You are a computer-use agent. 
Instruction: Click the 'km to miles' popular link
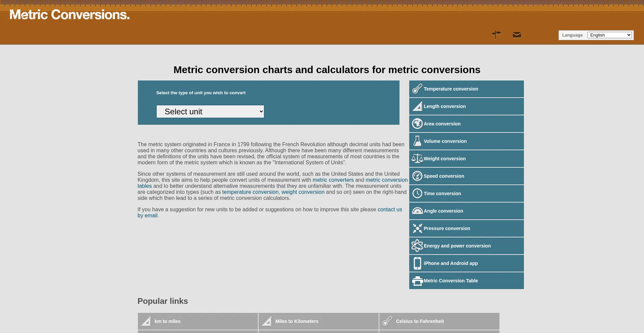(x=167, y=321)
